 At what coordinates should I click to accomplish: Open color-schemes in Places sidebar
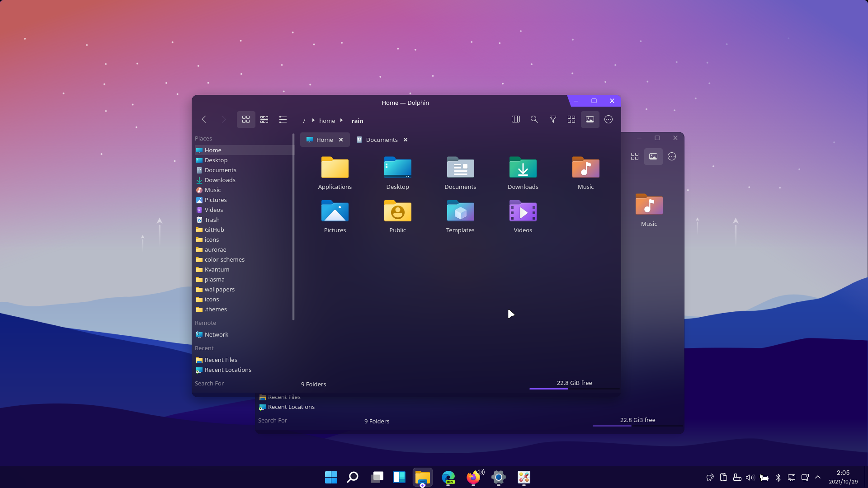tap(244, 259)
